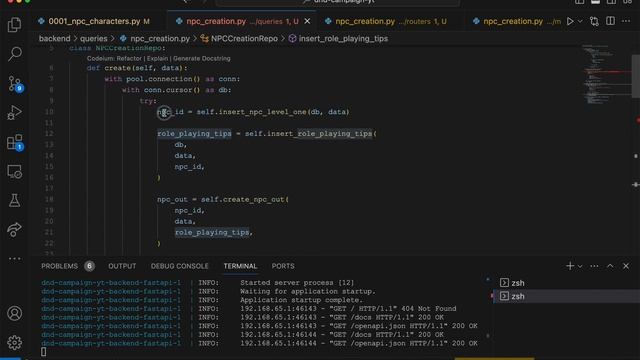Close the npc_creation.py queries tab
The image size is (640, 360).
[307, 21]
